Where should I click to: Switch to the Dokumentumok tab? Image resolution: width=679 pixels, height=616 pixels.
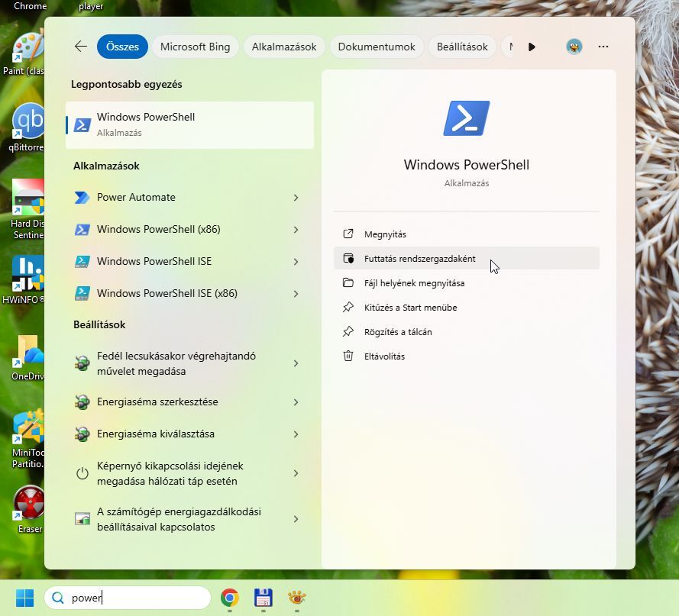pyautogui.click(x=377, y=47)
